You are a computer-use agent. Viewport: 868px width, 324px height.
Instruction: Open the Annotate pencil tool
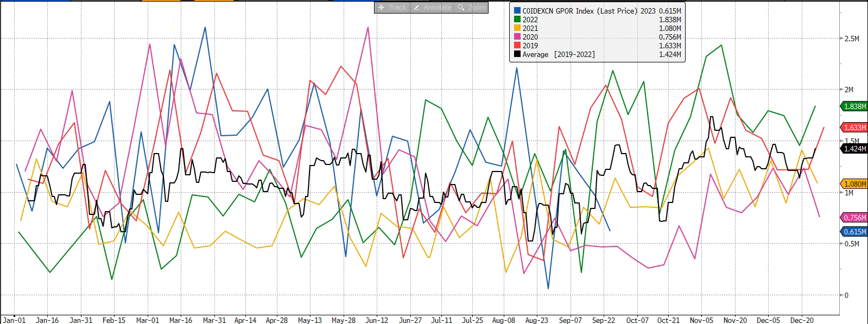coord(432,8)
